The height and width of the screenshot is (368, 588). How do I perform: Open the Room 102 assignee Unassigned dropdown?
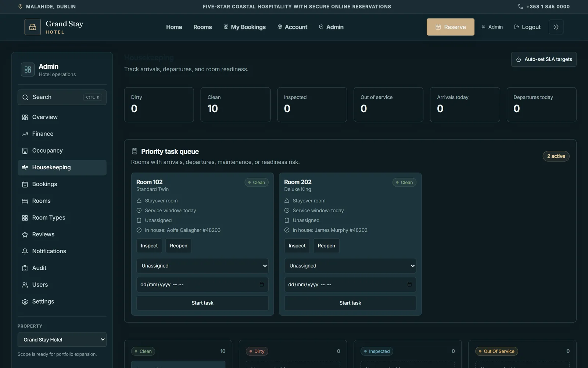coord(202,266)
